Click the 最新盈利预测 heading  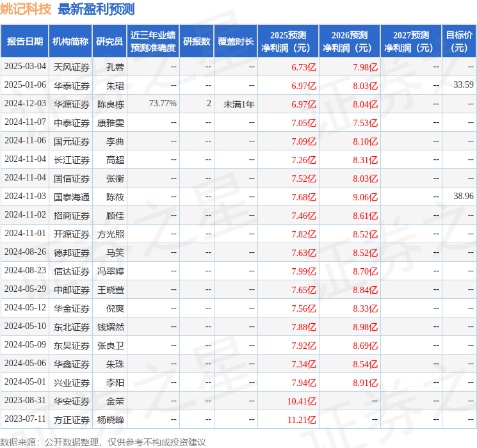click(96, 9)
